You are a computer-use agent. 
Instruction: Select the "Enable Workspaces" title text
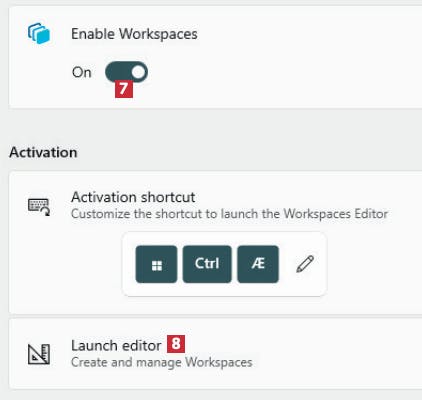click(134, 34)
